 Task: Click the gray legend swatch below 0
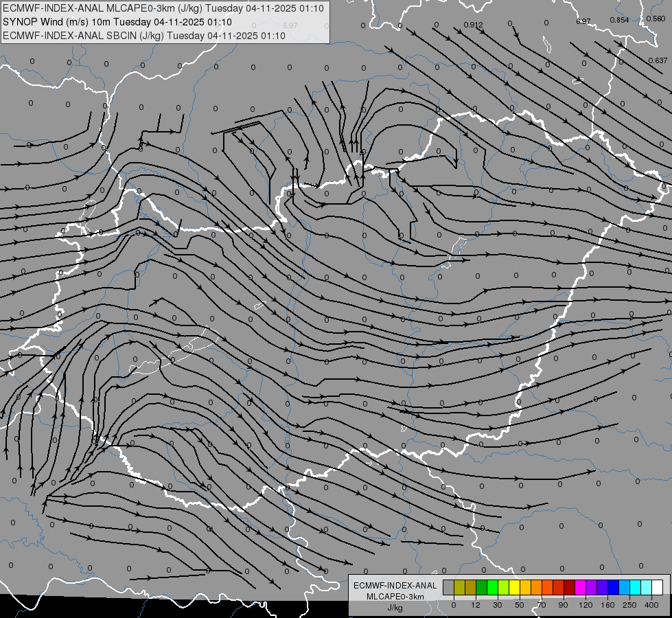(x=449, y=587)
